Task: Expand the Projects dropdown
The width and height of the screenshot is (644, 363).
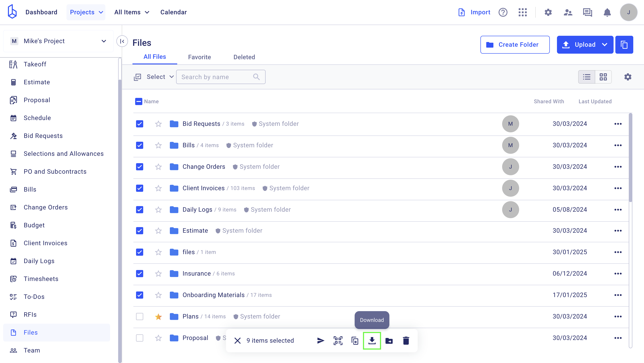Action: (86, 12)
